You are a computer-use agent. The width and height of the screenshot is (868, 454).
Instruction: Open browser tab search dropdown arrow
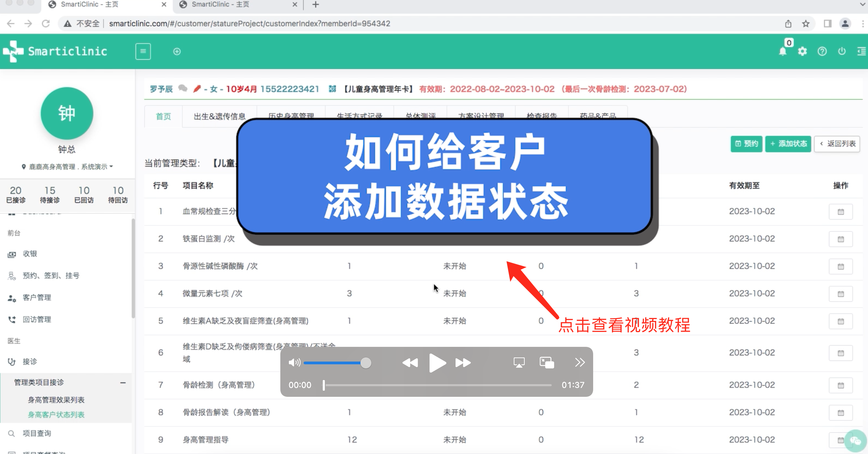[862, 4]
